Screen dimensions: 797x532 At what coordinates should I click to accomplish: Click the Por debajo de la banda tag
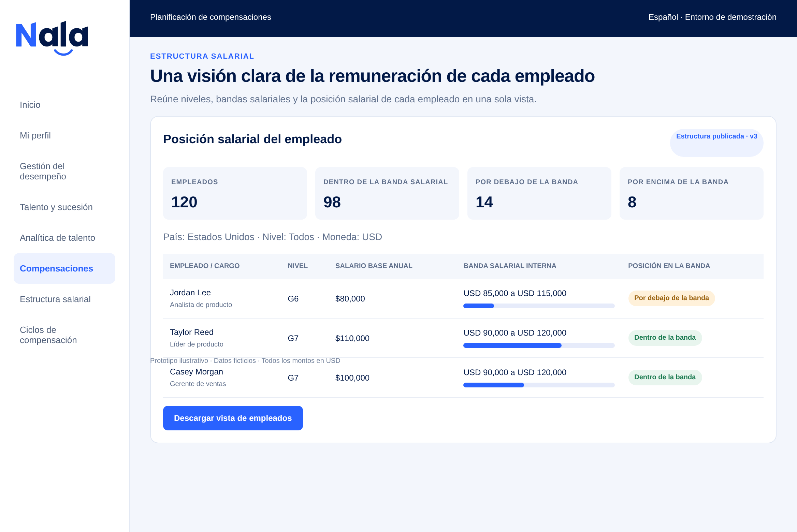[671, 298]
